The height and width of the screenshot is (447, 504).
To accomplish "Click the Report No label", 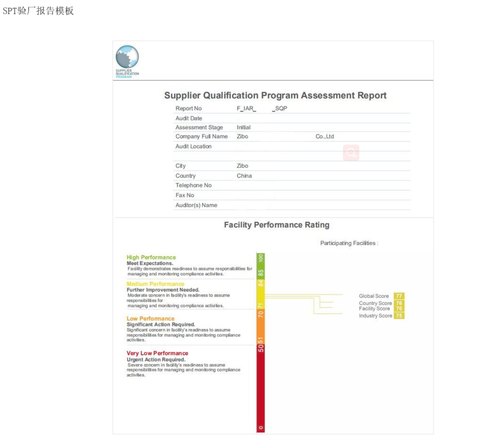I will tap(188, 108).
